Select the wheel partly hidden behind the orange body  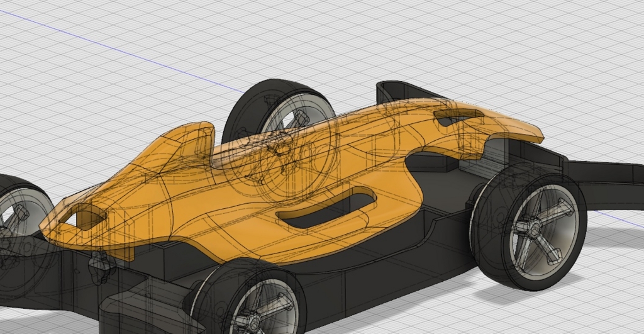click(x=279, y=111)
